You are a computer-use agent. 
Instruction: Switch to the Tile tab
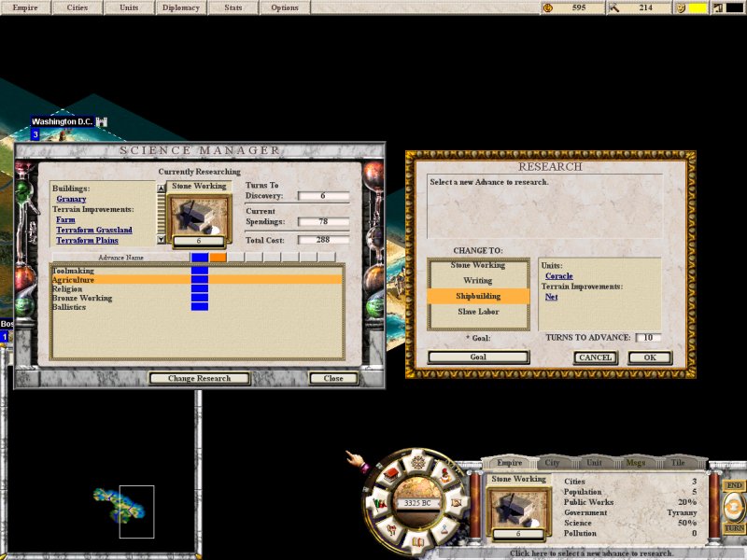click(678, 462)
